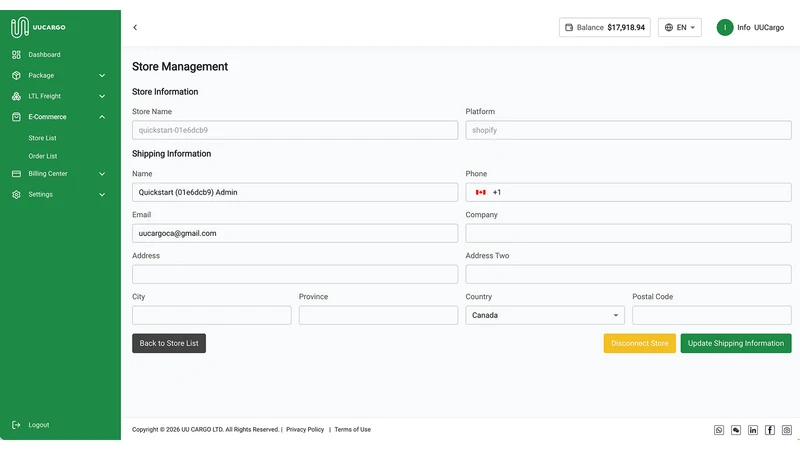Click the Email input field
The image size is (800, 450).
pos(295,233)
